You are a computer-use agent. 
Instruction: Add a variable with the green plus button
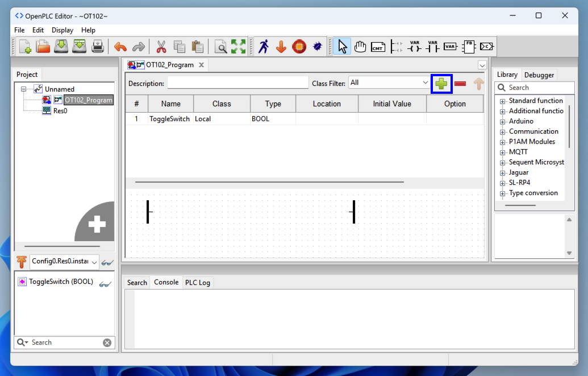(x=441, y=84)
